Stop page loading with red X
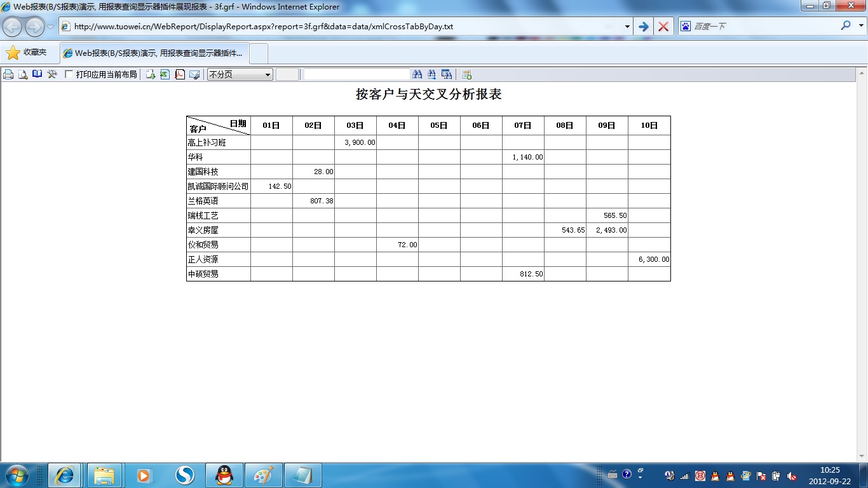This screenshot has height=488, width=868. 663,27
